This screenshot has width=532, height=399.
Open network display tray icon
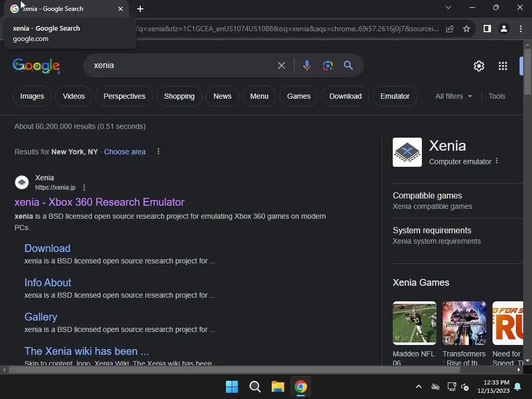point(451,387)
